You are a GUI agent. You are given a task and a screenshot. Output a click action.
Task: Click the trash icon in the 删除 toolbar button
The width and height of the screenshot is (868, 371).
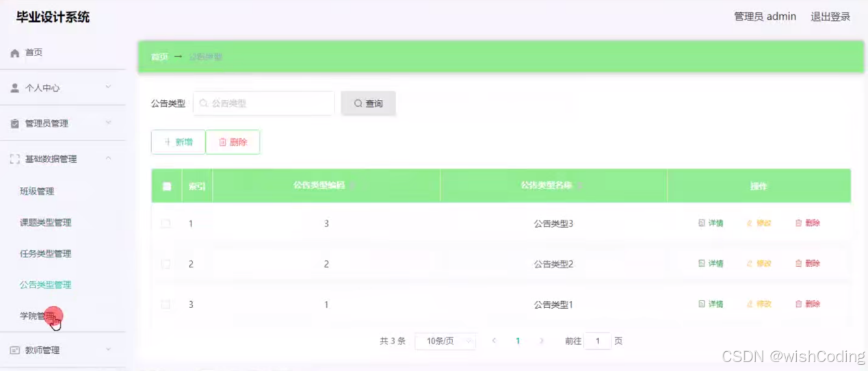pyautogui.click(x=222, y=142)
